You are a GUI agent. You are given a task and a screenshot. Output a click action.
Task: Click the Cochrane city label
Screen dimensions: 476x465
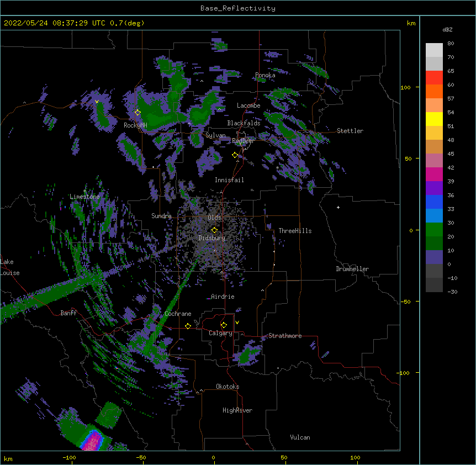tap(178, 314)
